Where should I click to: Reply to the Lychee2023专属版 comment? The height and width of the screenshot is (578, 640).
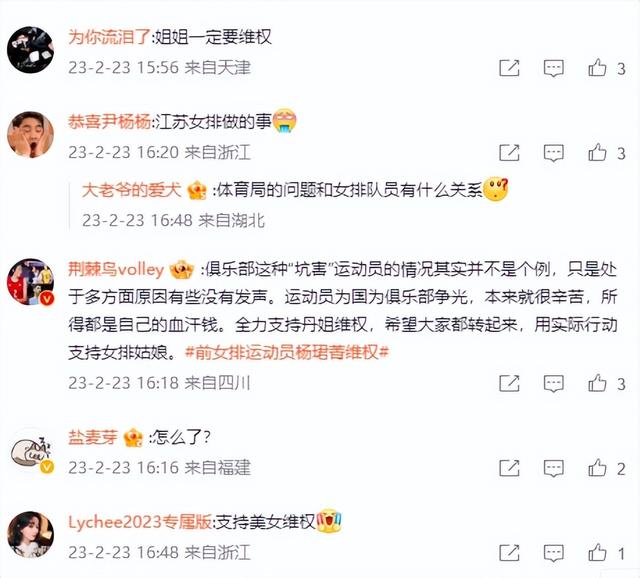click(553, 554)
